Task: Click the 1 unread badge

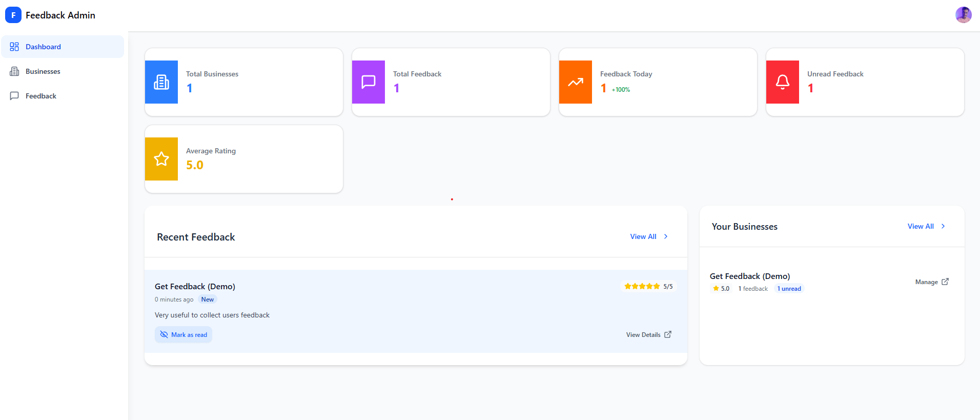Action: [789, 289]
